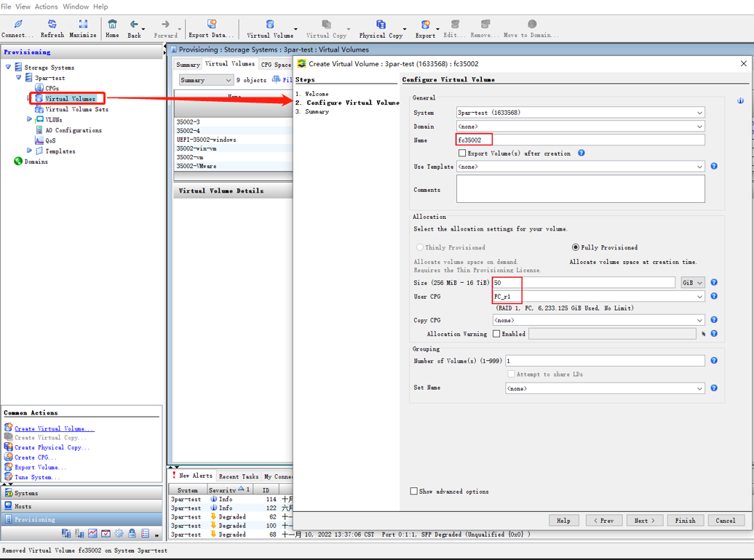Click the Physical Copy toolbar icon
Viewport: 754px width, 560px height.
pyautogui.click(x=381, y=24)
